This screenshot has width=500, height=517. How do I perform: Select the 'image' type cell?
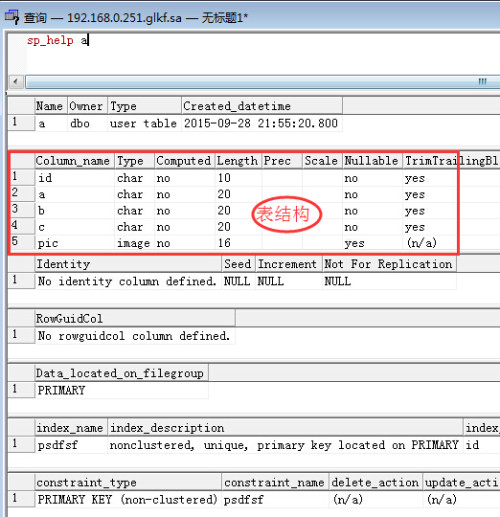(x=134, y=243)
